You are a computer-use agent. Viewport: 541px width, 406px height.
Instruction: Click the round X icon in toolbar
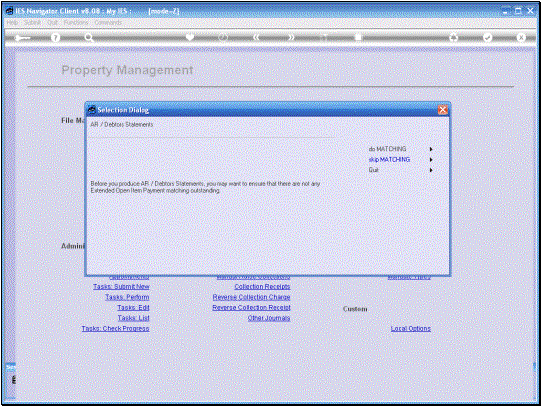521,37
